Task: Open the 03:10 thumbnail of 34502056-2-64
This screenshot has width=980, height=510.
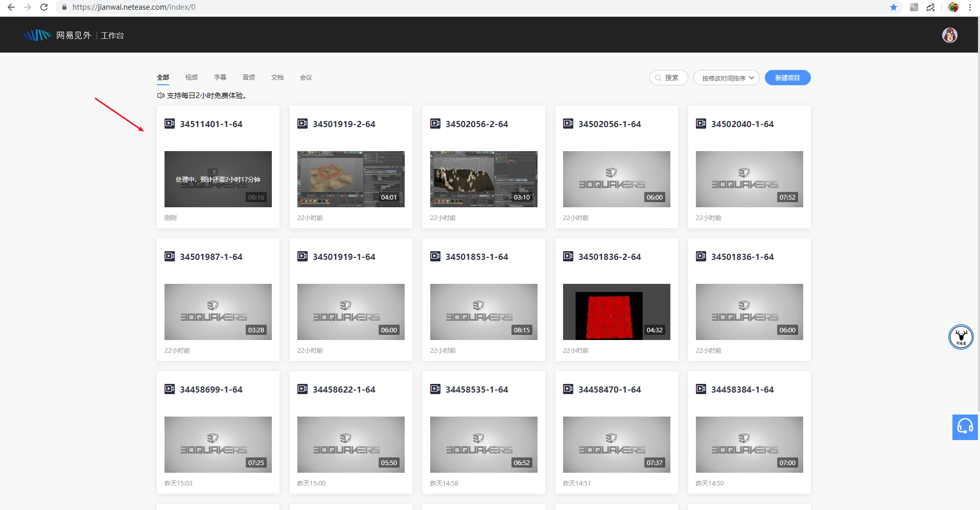Action: pyautogui.click(x=484, y=179)
